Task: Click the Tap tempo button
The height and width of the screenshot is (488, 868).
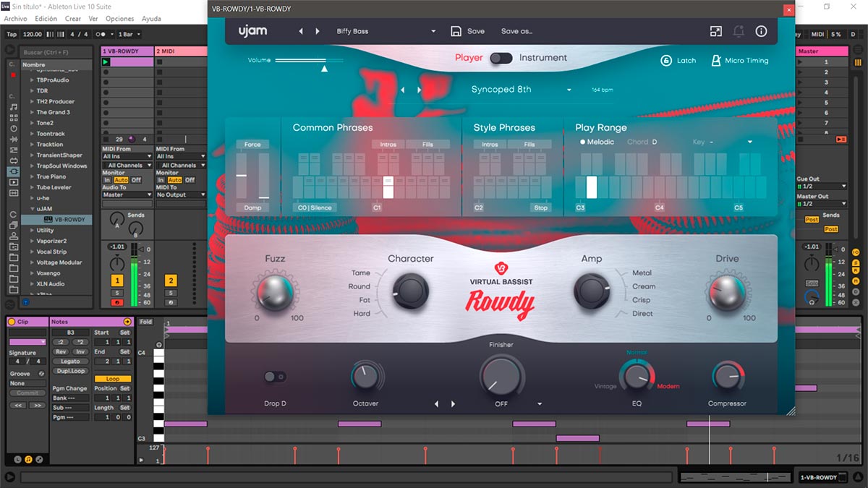Action: [x=12, y=34]
